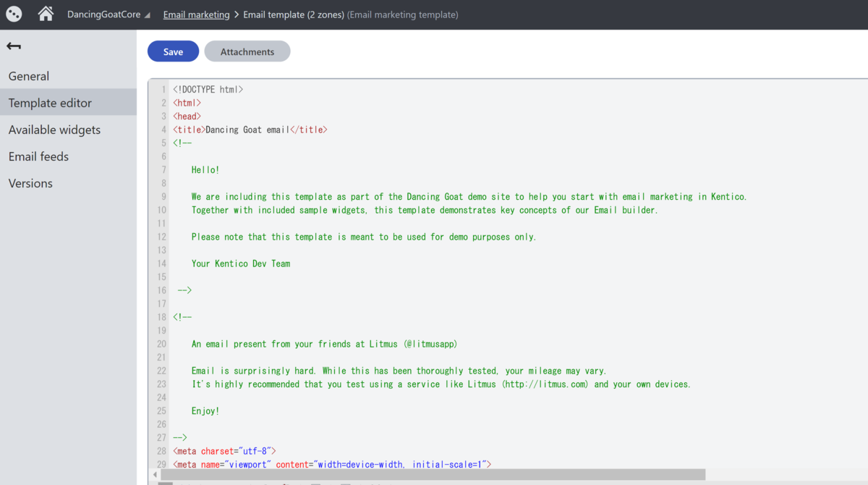
Task: Open the Kentico application list logo
Action: point(14,14)
